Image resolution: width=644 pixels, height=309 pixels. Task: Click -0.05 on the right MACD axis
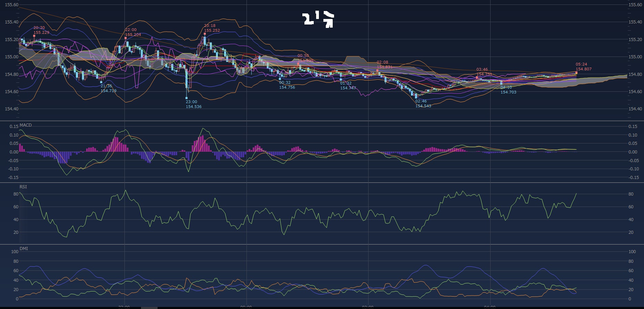click(x=634, y=160)
